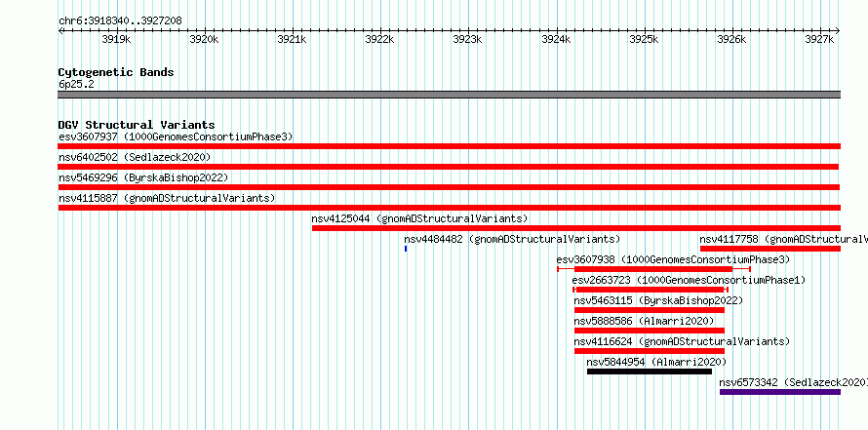Click the nsv6402502 red variant bar

(x=449, y=167)
